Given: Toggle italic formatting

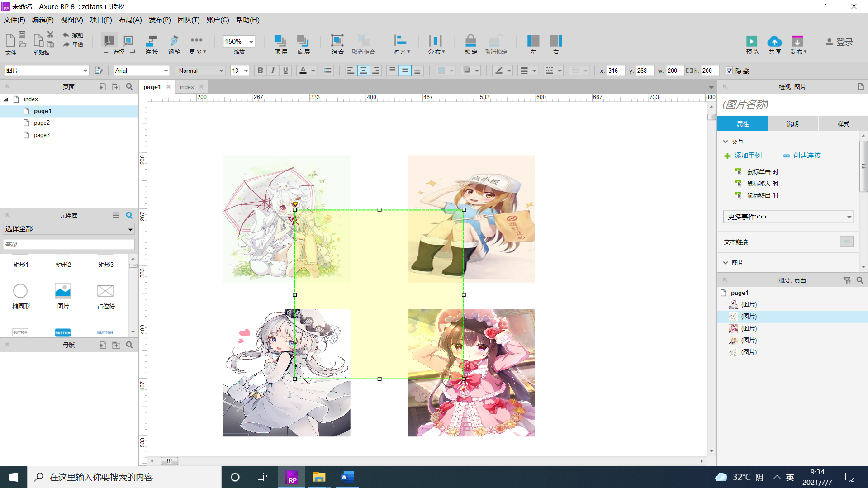Looking at the screenshot, I should [x=273, y=71].
